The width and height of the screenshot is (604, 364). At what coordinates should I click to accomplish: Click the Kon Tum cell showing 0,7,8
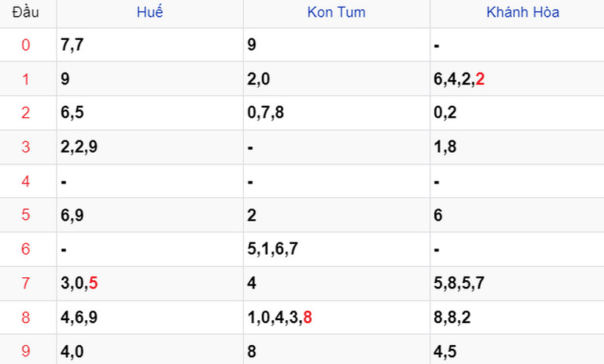click(336, 113)
